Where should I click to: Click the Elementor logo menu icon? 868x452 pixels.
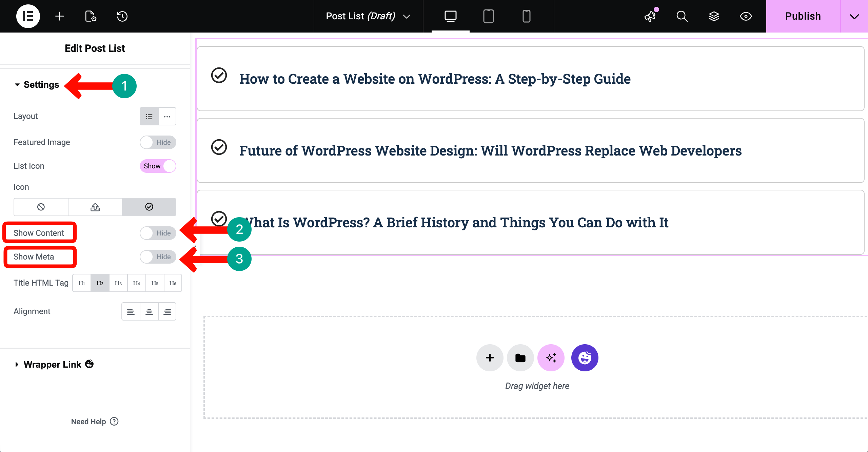coord(28,16)
